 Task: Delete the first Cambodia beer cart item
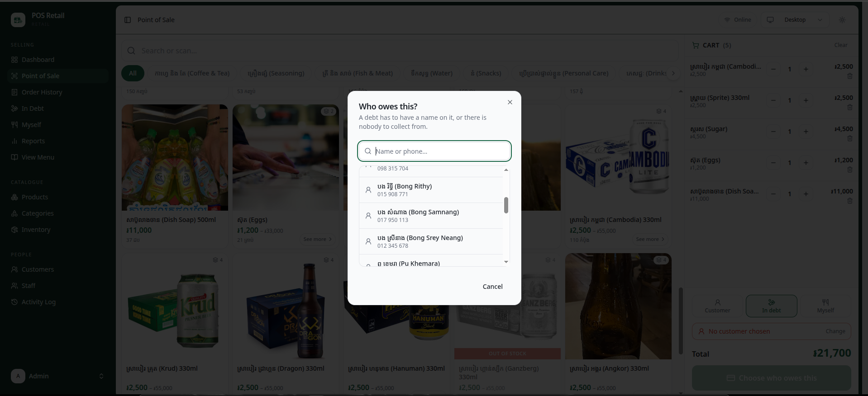click(850, 76)
